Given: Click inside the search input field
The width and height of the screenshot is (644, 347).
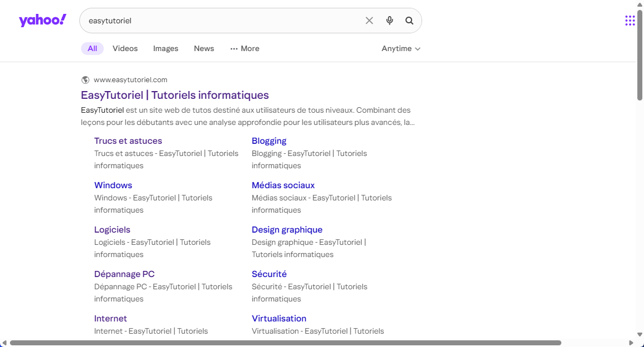Looking at the screenshot, I should [222, 21].
